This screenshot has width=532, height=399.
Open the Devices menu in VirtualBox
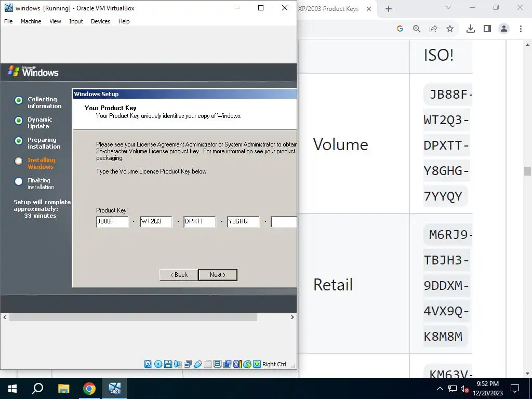point(100,21)
